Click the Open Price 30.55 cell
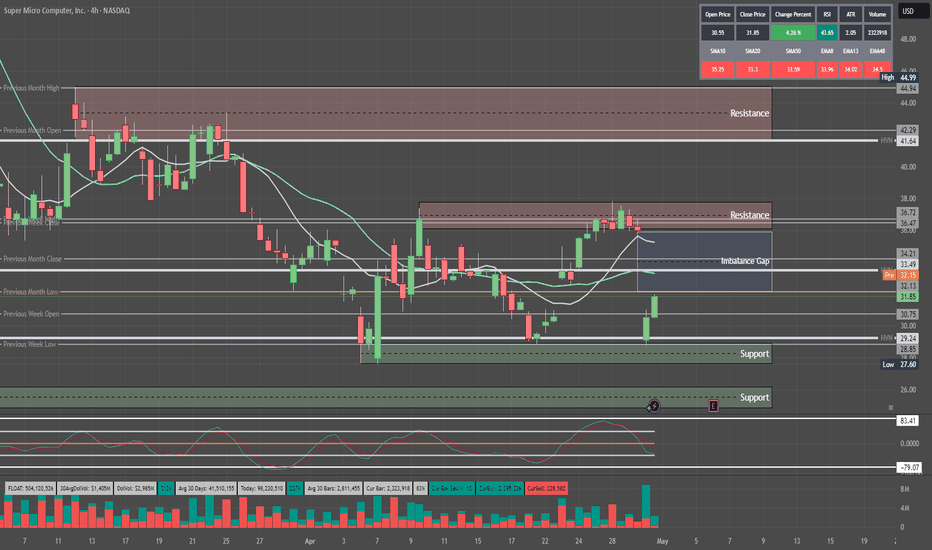Viewport: 932px width, 550px height. 717,33
